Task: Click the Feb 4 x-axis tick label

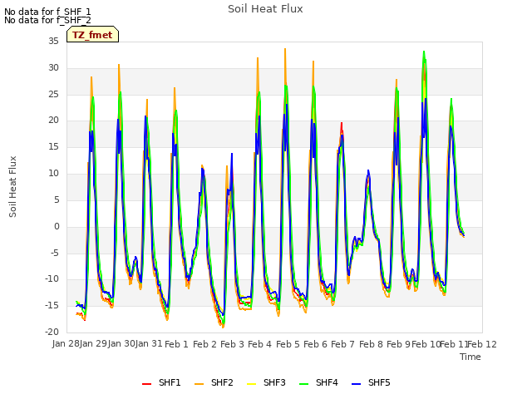Action: pos(260,344)
